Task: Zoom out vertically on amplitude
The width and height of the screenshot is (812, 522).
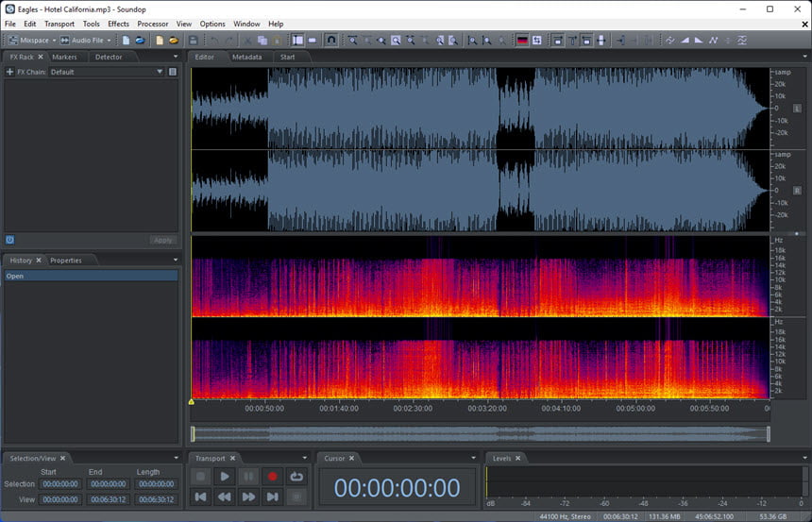Action: [x=487, y=40]
